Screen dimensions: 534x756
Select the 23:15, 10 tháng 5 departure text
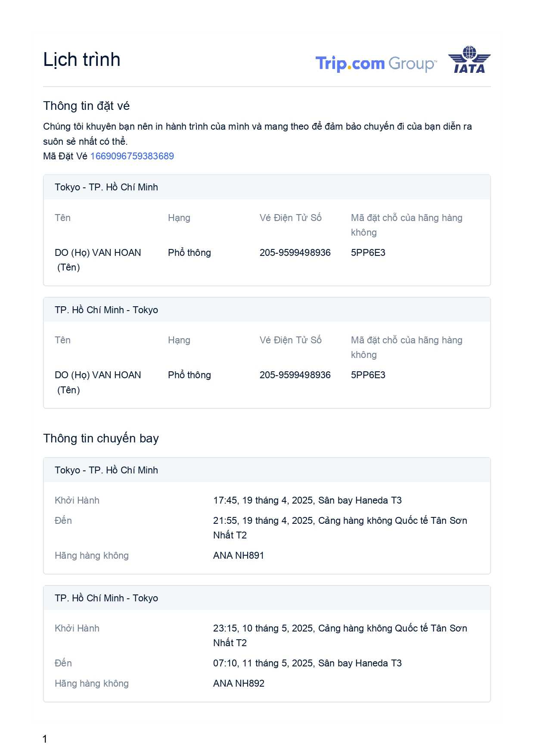(340, 628)
